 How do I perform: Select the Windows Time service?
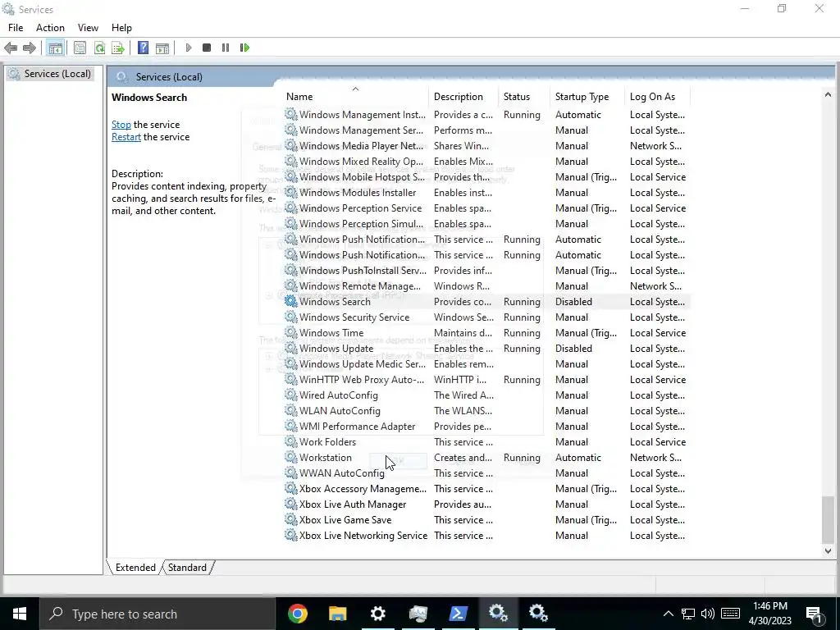(x=486, y=333)
